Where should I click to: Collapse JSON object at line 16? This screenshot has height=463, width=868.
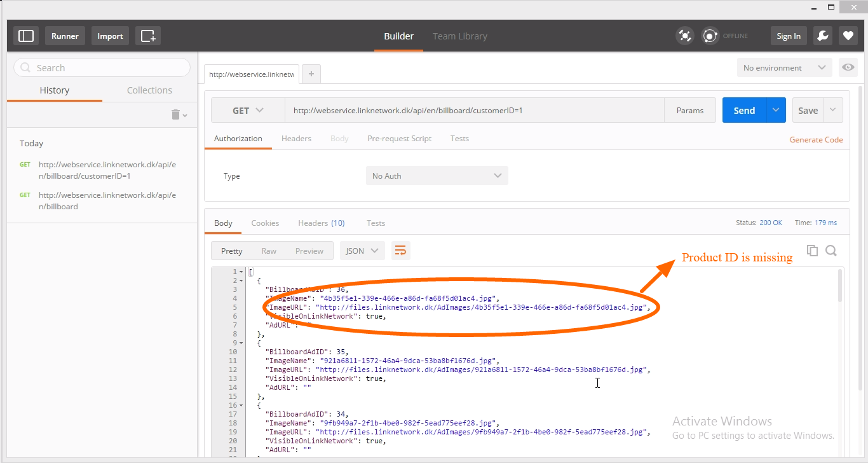(x=241, y=405)
